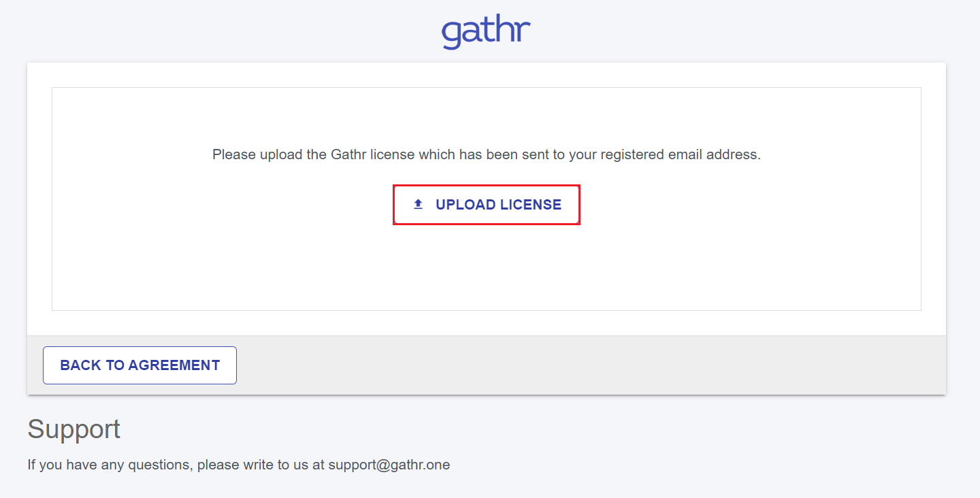Screen dimensions: 980x498
Task: Click the word "UPLOAD" next to the arrow icon
Action: pyautogui.click(x=465, y=205)
